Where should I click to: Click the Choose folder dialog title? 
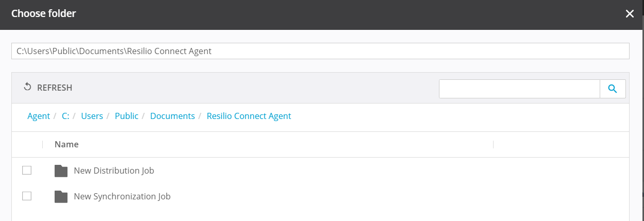pyautogui.click(x=44, y=14)
